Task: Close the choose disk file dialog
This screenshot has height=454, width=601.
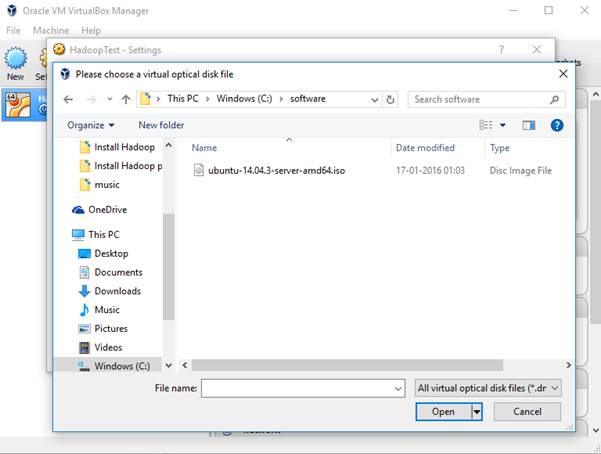Action: tap(563, 74)
